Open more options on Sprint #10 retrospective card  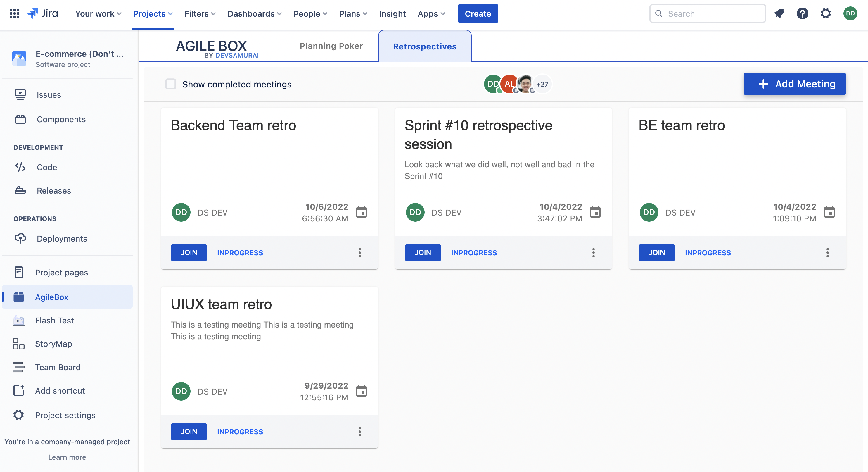pos(593,252)
